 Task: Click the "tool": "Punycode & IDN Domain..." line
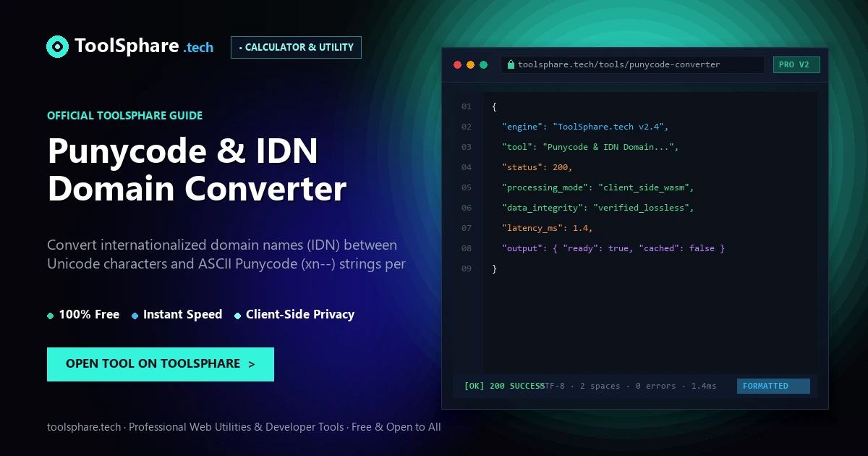click(591, 147)
